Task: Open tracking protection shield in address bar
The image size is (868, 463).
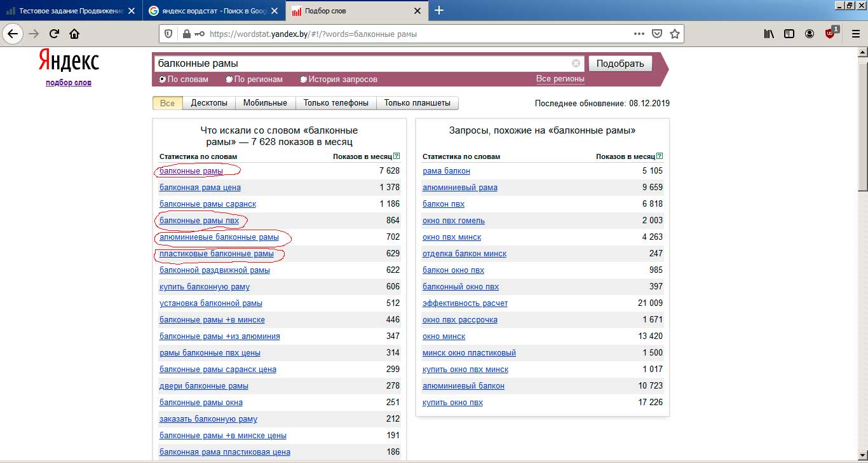Action: pyautogui.click(x=168, y=34)
